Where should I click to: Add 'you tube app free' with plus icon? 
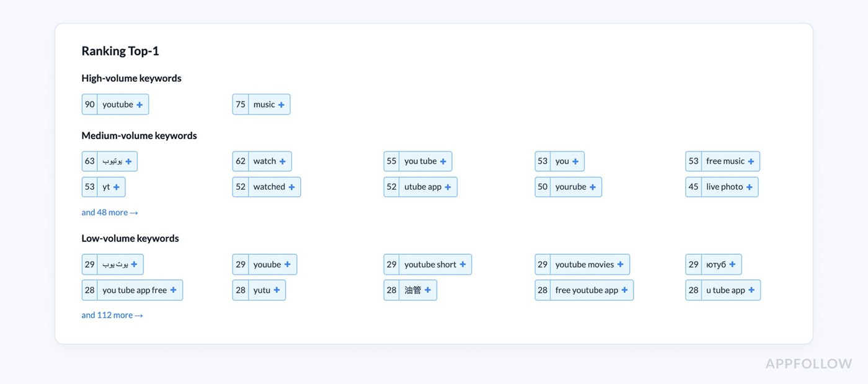point(173,290)
